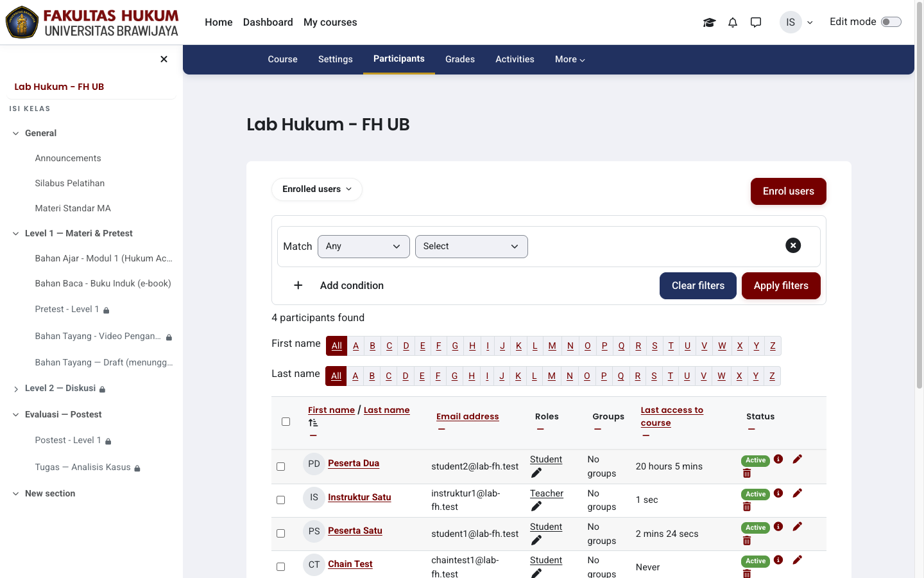Select the checkbox for Peserta Satu
The image size is (924, 578).
pyautogui.click(x=281, y=534)
